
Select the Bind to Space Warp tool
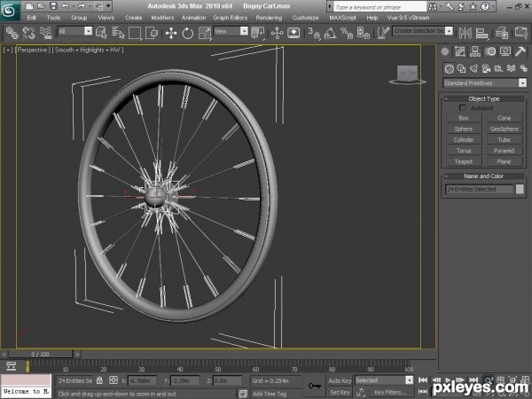click(46, 33)
